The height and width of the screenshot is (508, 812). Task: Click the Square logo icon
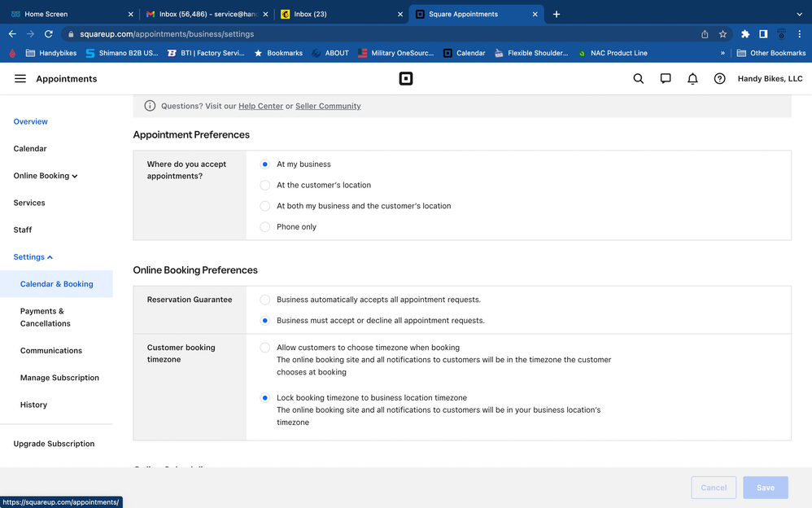pos(406,79)
